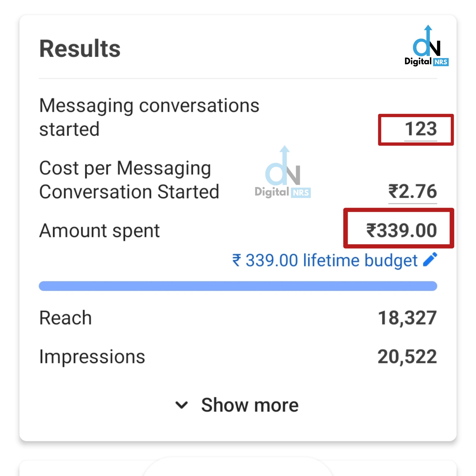Click the Cost per Messaging Conversation Started label
The width and height of the screenshot is (476, 476).
129,180
